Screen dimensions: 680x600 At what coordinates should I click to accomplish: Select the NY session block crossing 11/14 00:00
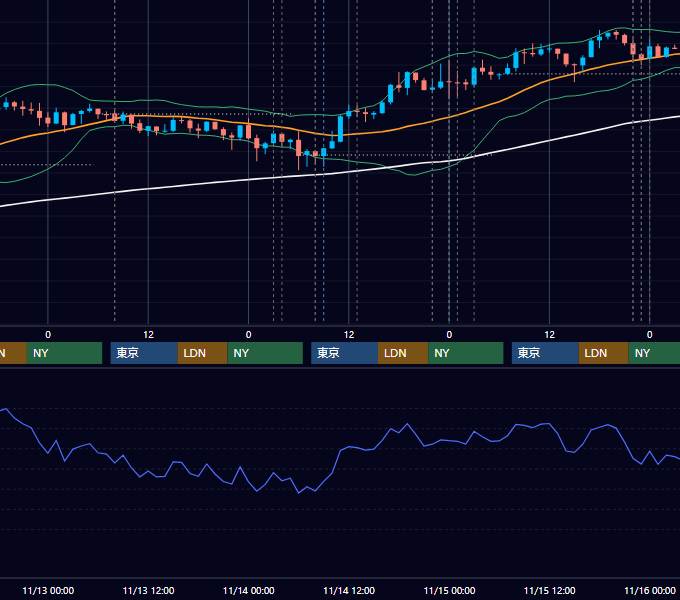265,353
